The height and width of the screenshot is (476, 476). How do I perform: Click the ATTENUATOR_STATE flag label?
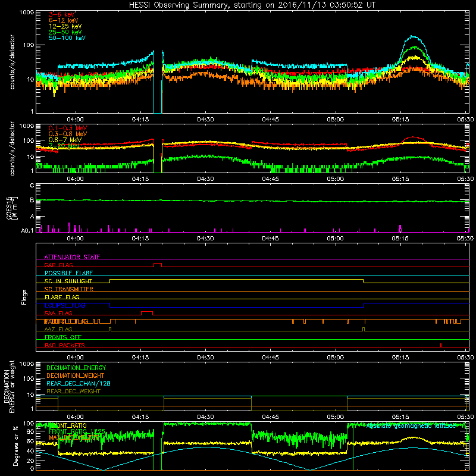click(x=72, y=257)
